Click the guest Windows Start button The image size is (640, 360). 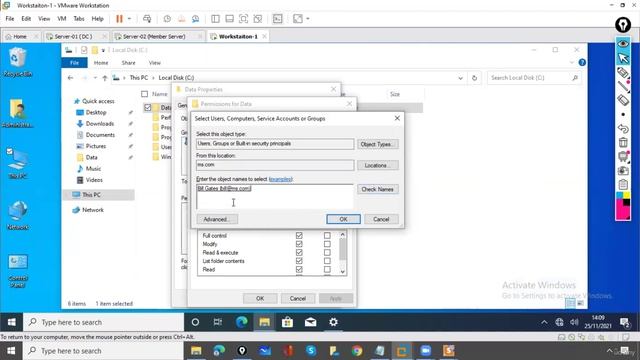pyautogui.click(x=11, y=322)
